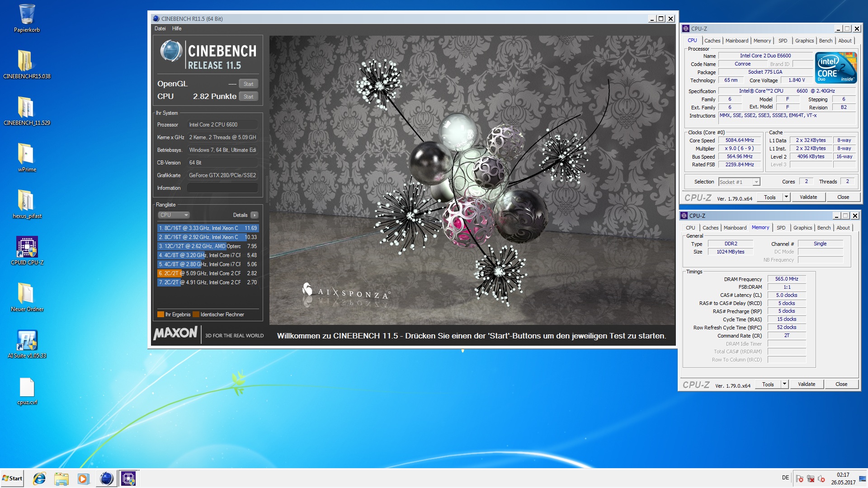Click Close button in upper CPU-Z window
The width and height of the screenshot is (868, 488).
843,197
